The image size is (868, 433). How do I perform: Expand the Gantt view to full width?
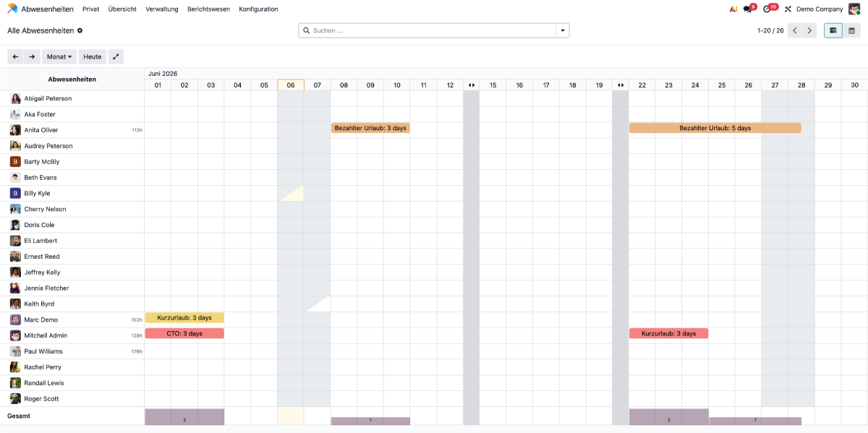click(x=116, y=56)
